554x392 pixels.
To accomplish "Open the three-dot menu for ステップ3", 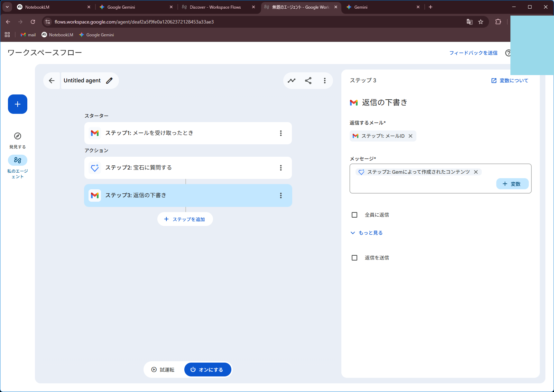I will [x=281, y=195].
